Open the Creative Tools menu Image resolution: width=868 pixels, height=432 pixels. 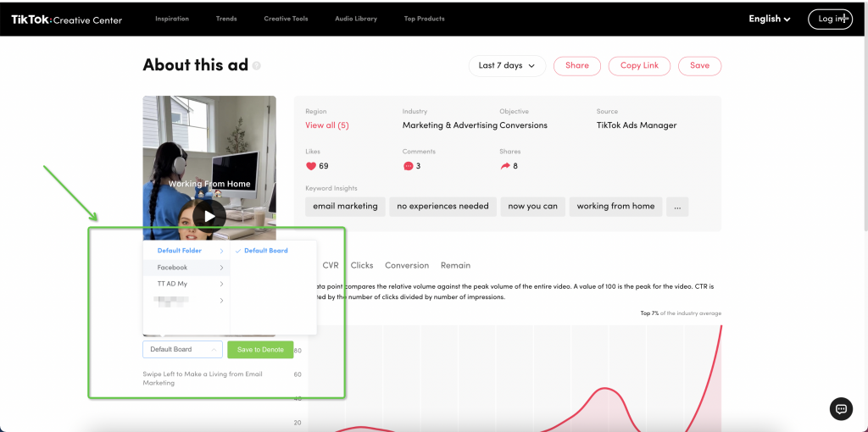[286, 19]
